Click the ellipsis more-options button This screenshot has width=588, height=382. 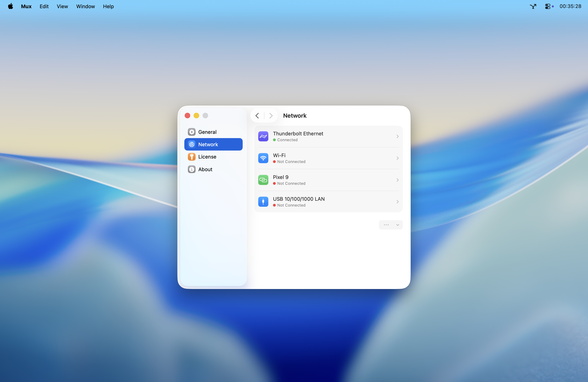pos(386,225)
